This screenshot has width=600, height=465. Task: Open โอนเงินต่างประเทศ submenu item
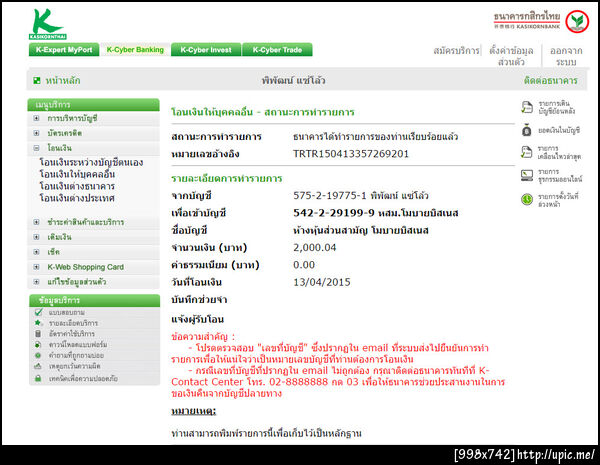click(x=77, y=198)
